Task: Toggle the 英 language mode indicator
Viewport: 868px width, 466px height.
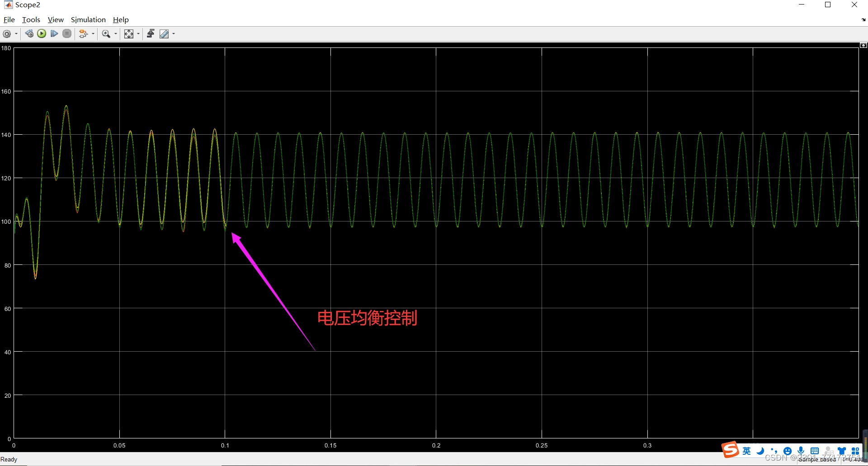Action: point(746,451)
